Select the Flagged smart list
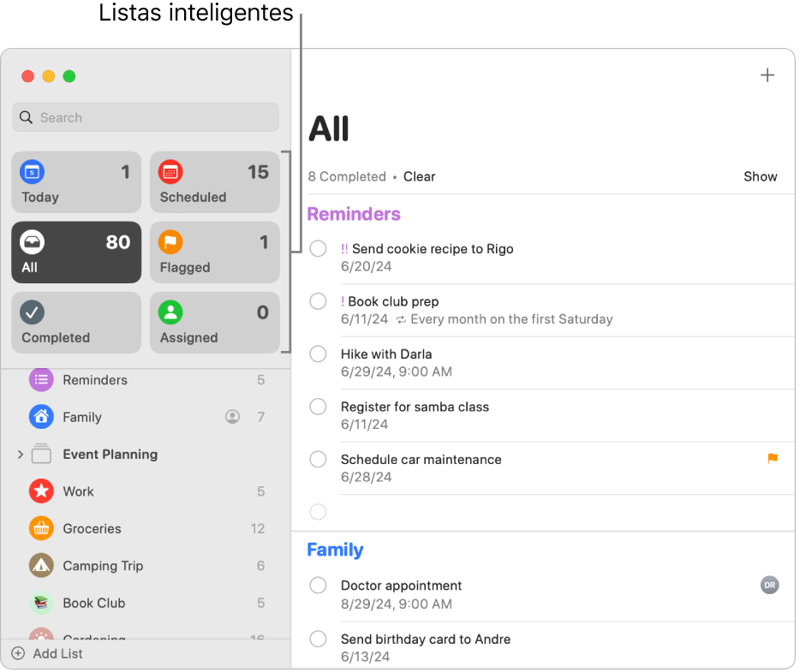This screenshot has width=800, height=672. click(x=215, y=253)
